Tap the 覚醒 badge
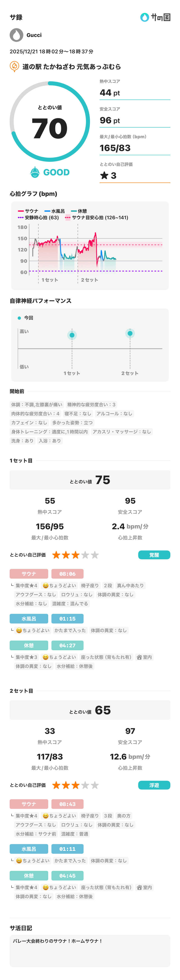 point(154,555)
